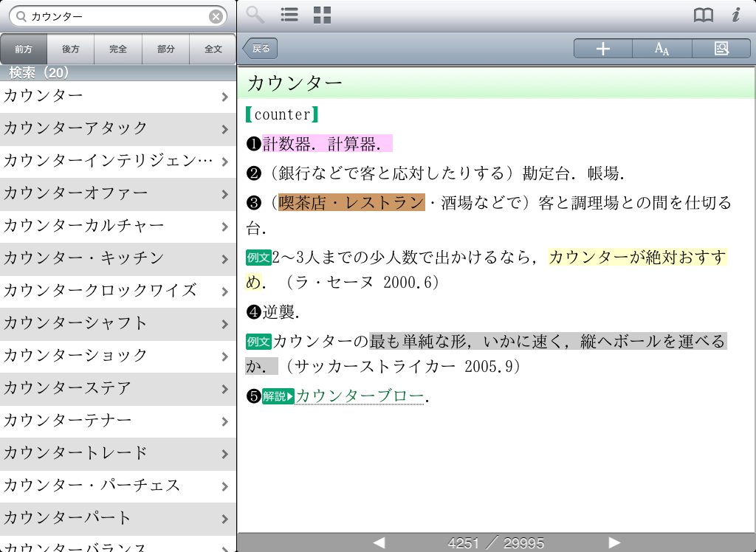Tap the plus add button

(x=603, y=49)
